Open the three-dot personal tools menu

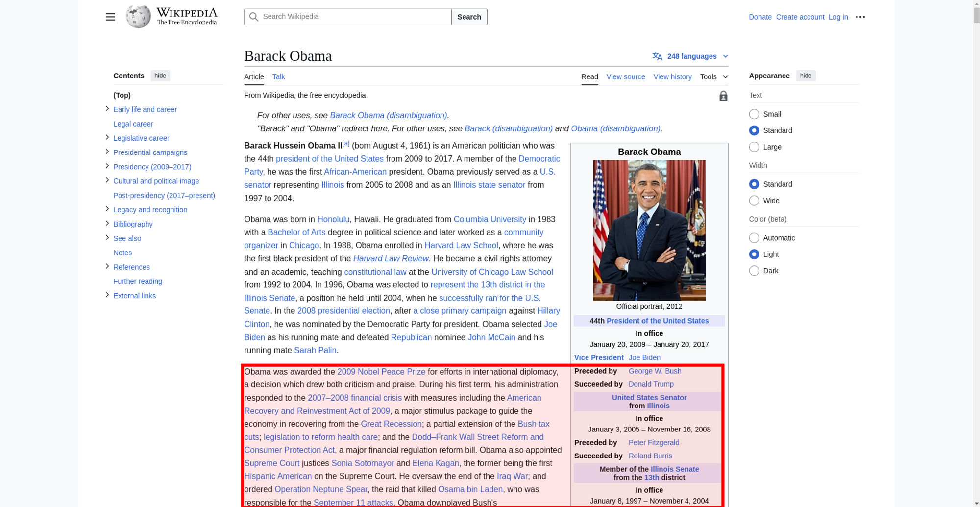tap(860, 17)
